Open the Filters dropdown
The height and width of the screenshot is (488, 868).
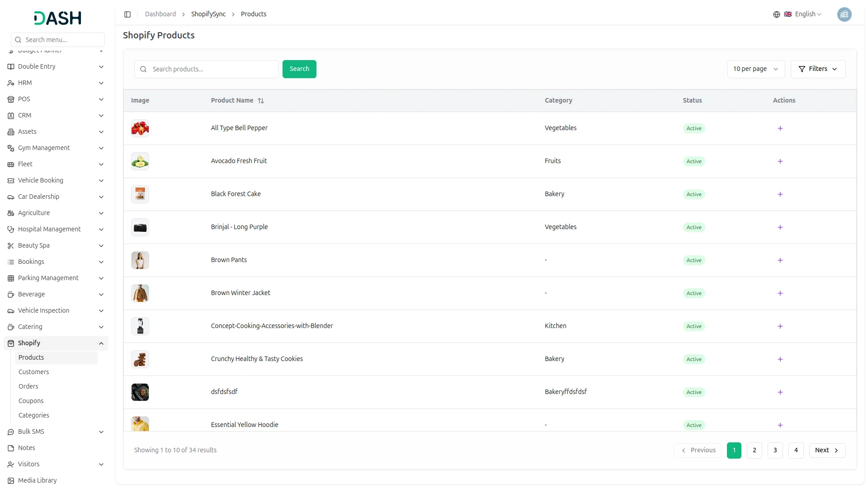[x=818, y=69]
